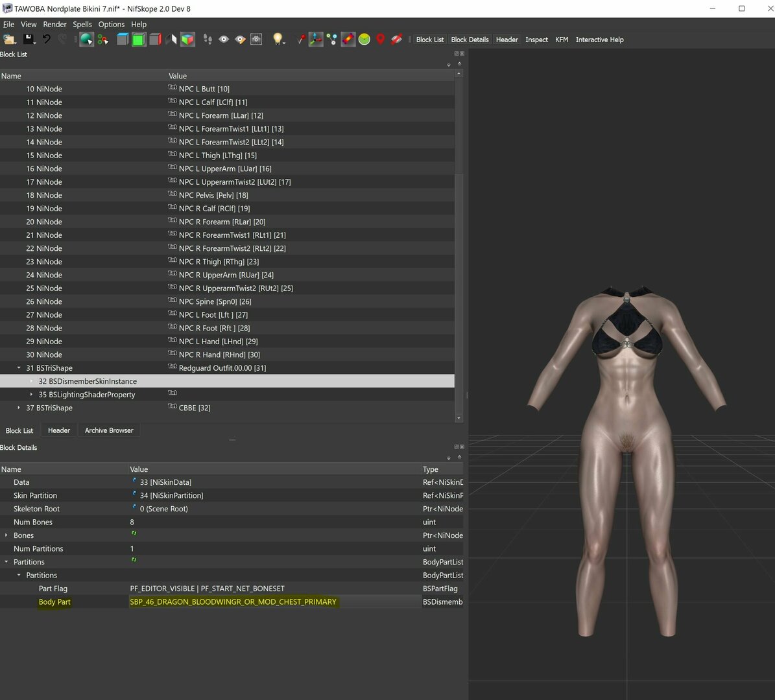Open the load file folder icon
This screenshot has height=700, width=775.
(x=9, y=40)
